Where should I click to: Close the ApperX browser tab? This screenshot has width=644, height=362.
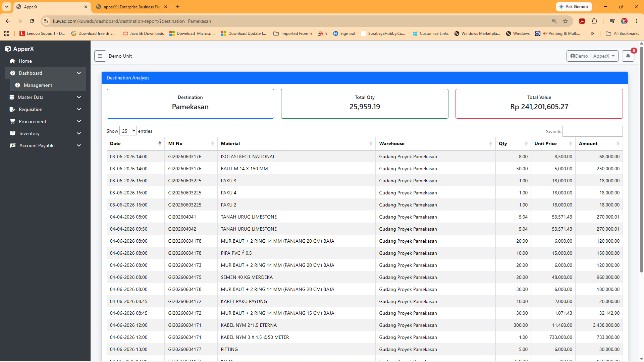point(86,7)
